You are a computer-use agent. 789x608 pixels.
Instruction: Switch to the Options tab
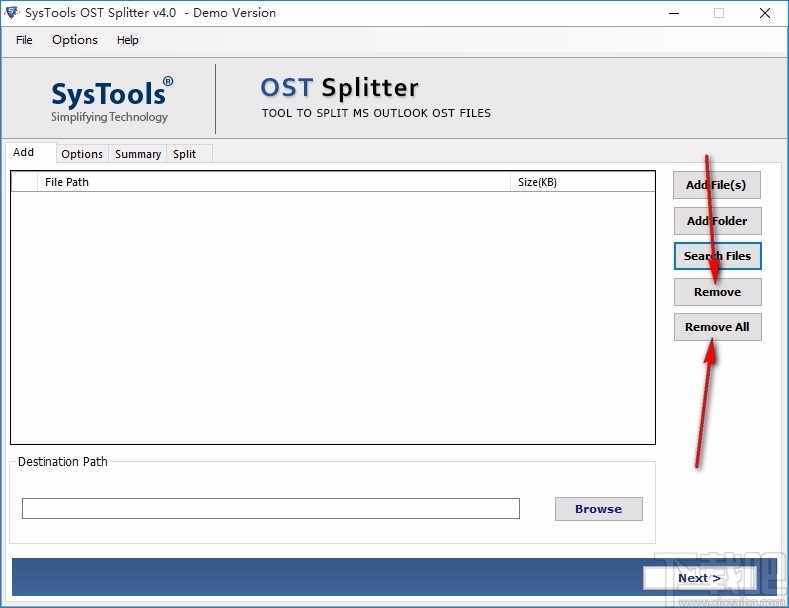point(82,154)
